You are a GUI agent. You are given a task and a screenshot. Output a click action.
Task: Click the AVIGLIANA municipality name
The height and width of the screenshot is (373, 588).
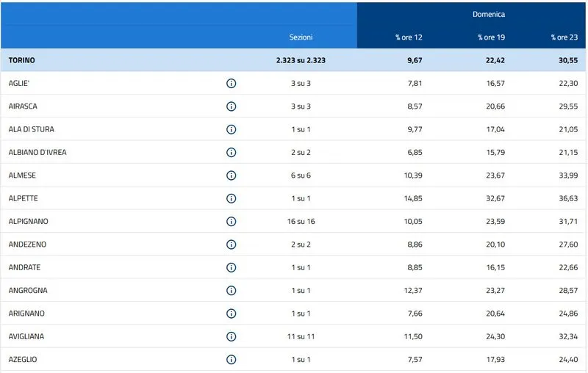point(26,336)
